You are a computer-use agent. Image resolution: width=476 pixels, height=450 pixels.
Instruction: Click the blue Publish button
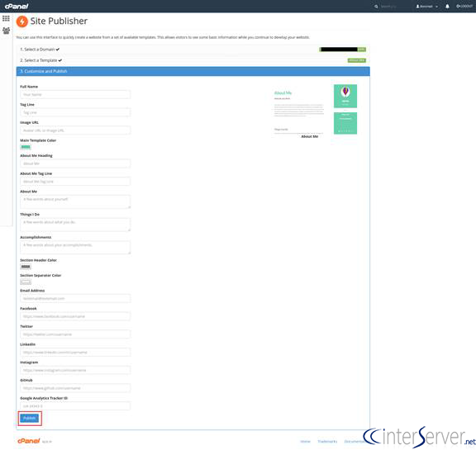tap(30, 419)
